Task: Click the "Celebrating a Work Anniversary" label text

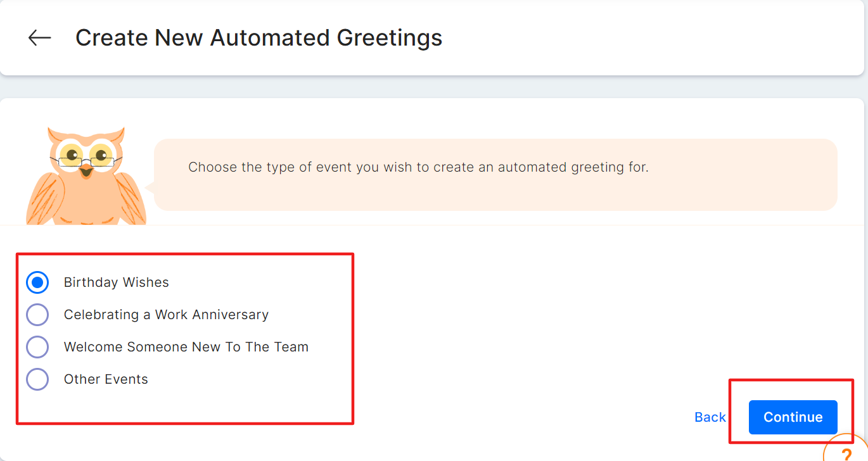Action: pyautogui.click(x=166, y=315)
